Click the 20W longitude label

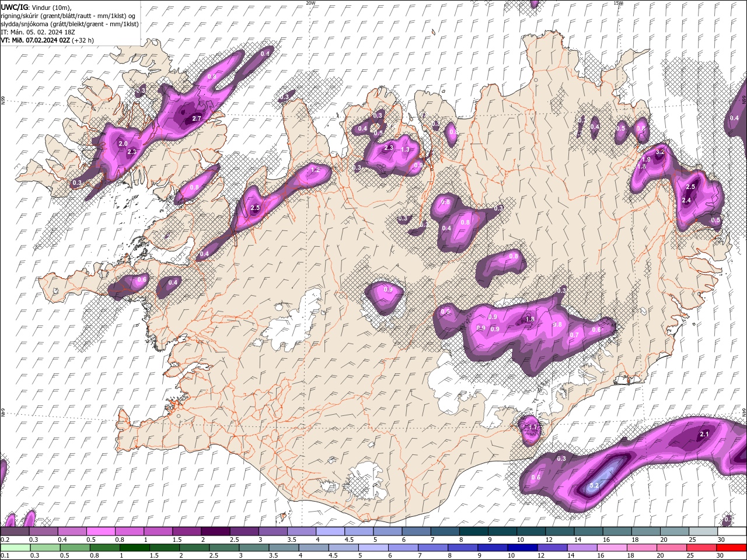click(x=310, y=3)
